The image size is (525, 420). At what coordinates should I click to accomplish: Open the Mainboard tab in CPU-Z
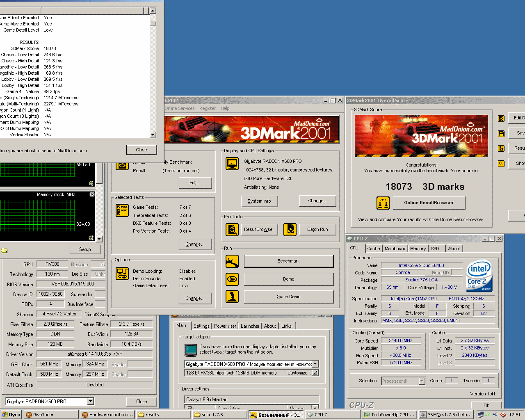[x=395, y=249]
